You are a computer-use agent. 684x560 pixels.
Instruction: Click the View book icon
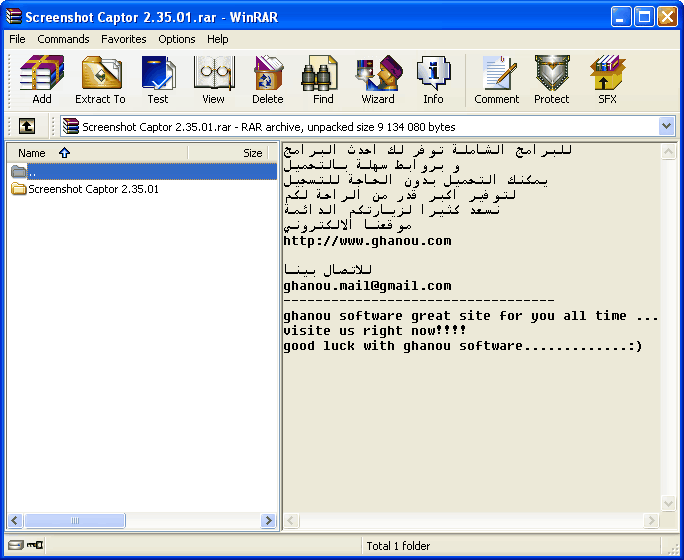214,79
